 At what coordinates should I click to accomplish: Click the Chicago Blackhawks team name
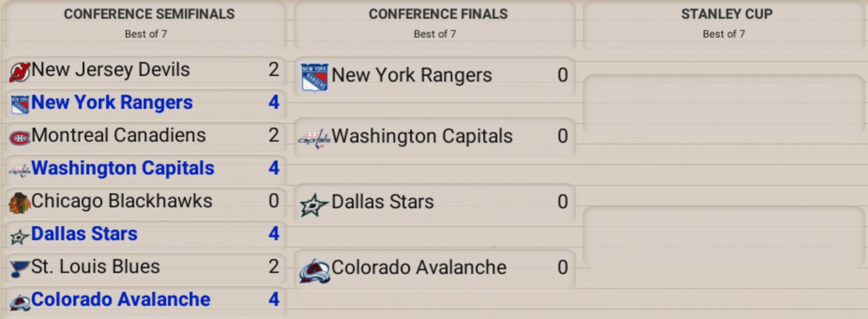coord(122,201)
